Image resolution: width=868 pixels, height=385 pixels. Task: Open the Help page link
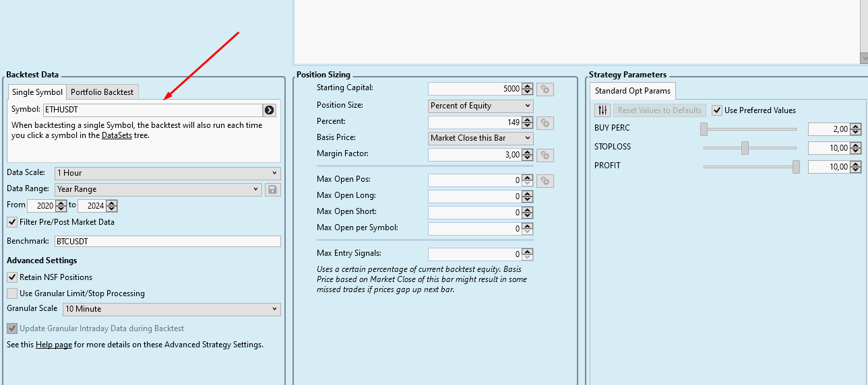[x=54, y=345]
